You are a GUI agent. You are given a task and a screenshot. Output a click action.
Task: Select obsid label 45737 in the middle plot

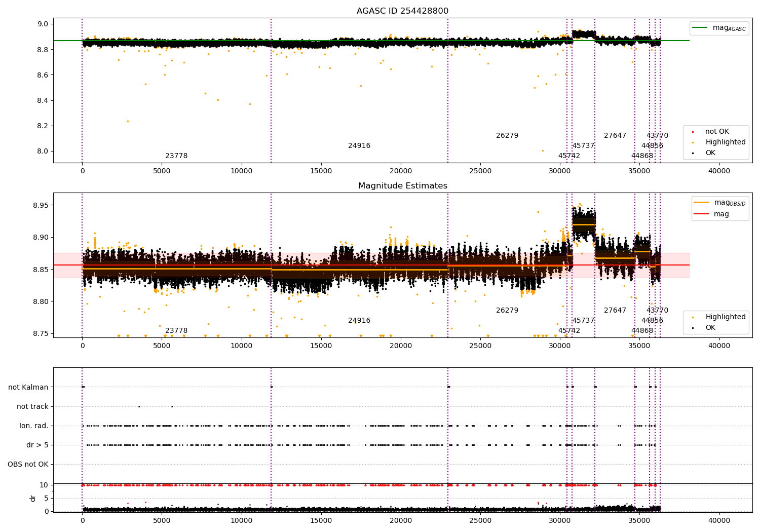(x=583, y=321)
